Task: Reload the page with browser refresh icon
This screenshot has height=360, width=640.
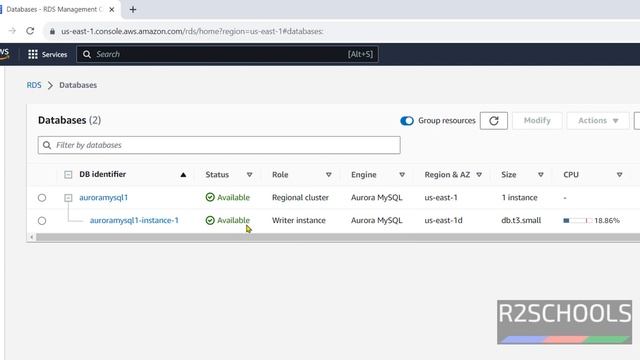Action: tap(30, 31)
